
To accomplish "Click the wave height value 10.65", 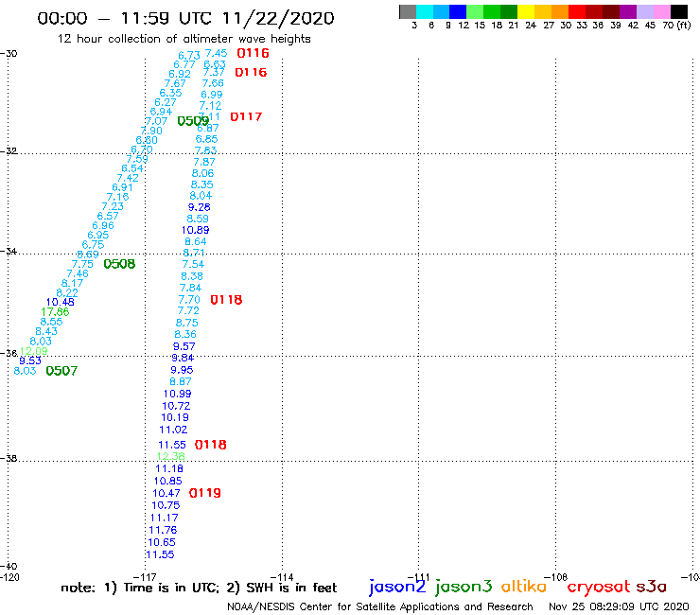I will point(162,543).
